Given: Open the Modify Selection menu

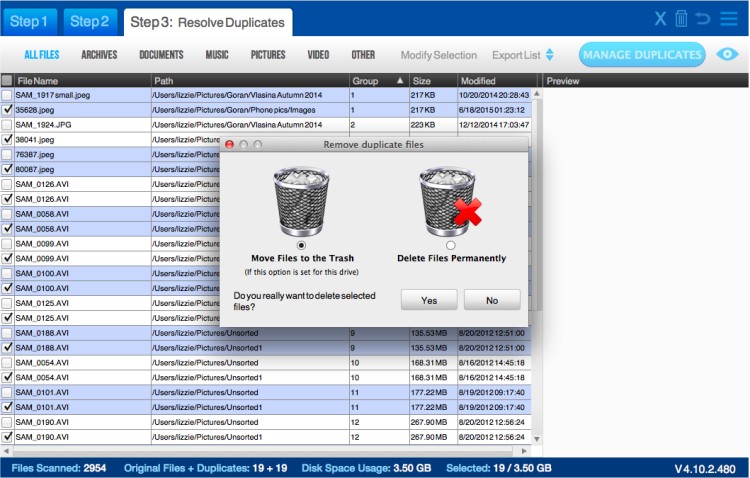Looking at the screenshot, I should point(438,55).
